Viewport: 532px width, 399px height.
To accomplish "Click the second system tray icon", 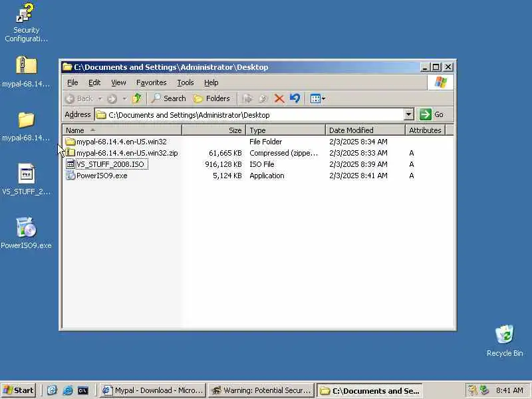I will tap(484, 390).
